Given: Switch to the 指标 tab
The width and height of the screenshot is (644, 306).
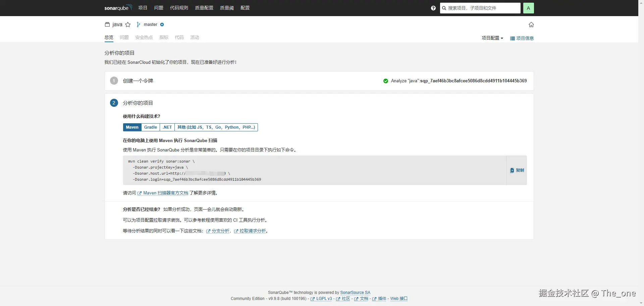Looking at the screenshot, I should 164,37.
